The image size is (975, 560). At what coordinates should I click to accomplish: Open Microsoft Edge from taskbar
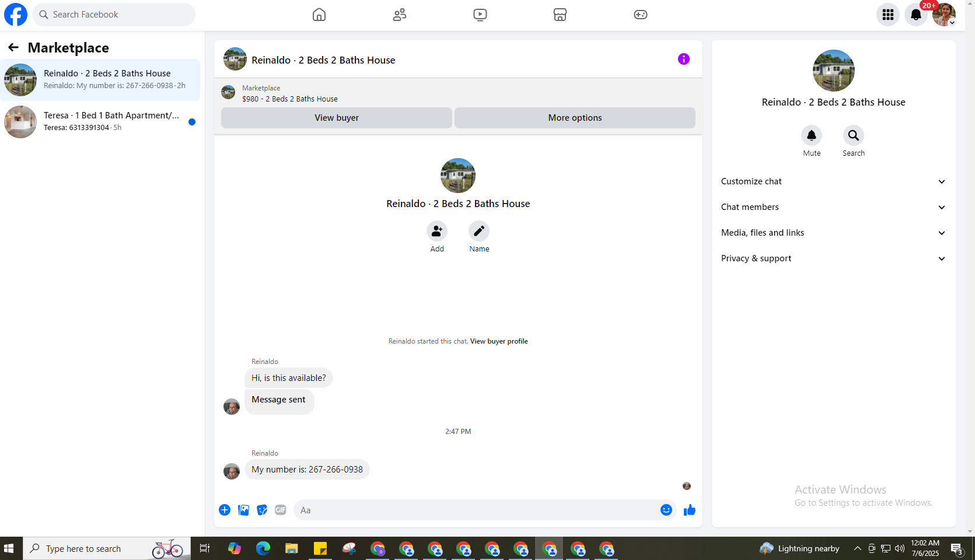click(x=263, y=548)
